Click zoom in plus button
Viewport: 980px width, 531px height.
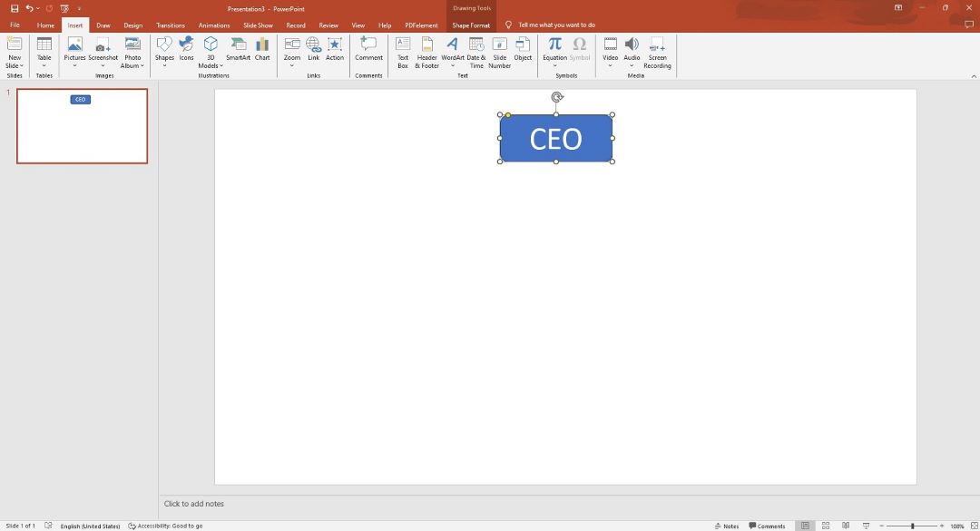[x=942, y=526]
